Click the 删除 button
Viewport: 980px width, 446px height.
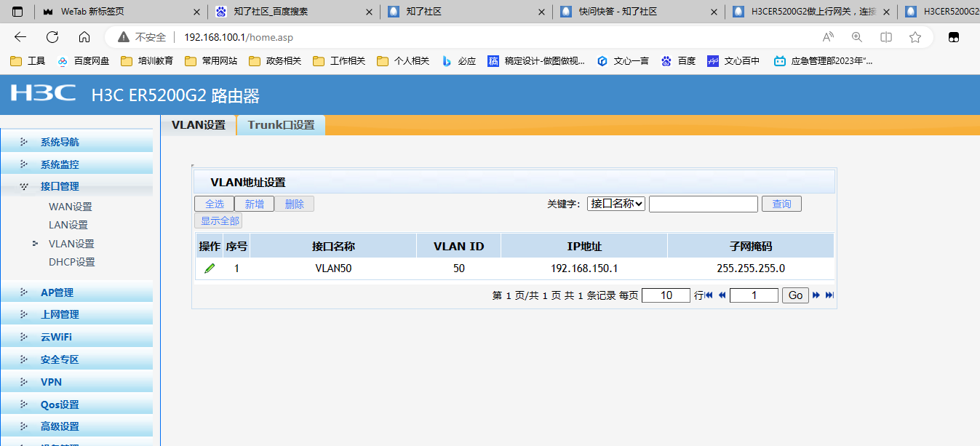click(295, 204)
